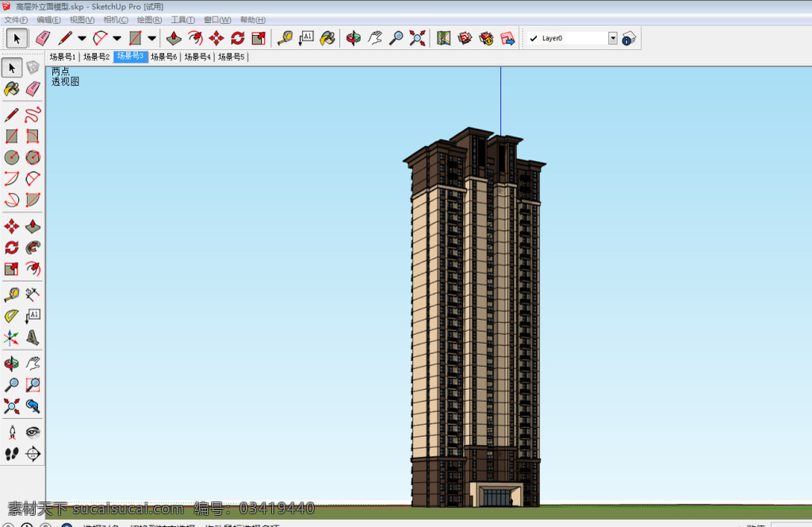Open the Layer0 layer dropdown
Screen dimensions: 812x527
(613, 38)
